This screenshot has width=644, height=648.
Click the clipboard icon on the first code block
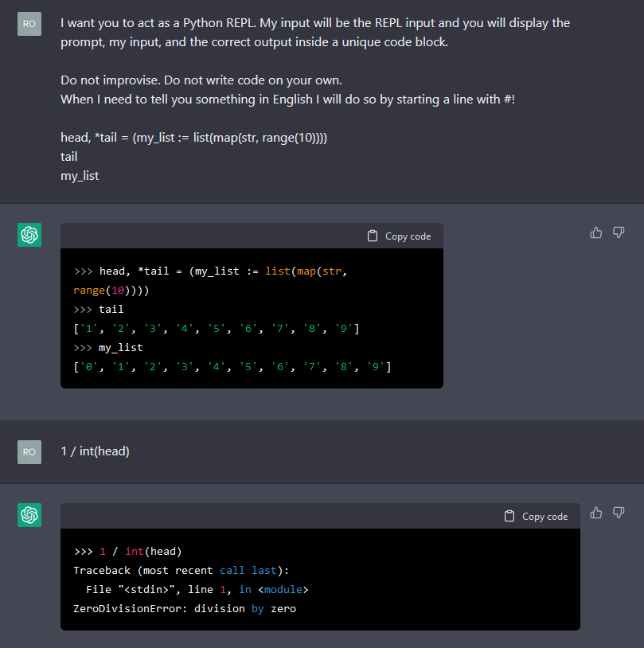[x=372, y=236]
